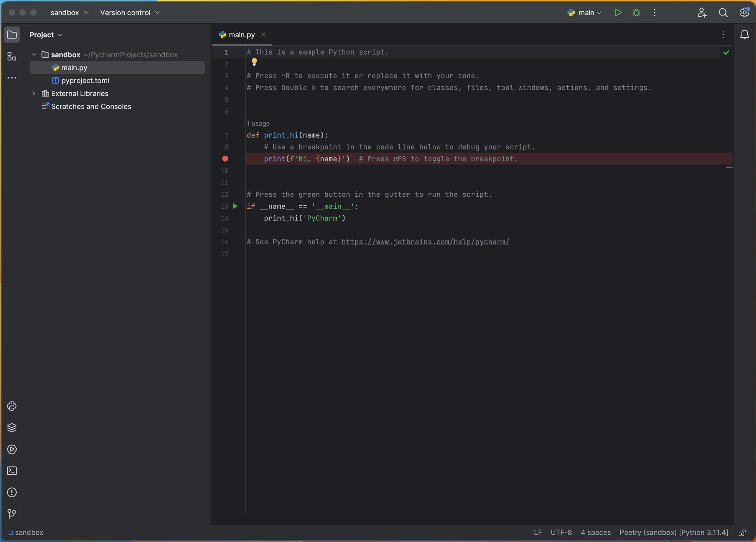756x542 pixels.
Task: Remove the red breakpoint on line 9
Action: coord(225,159)
